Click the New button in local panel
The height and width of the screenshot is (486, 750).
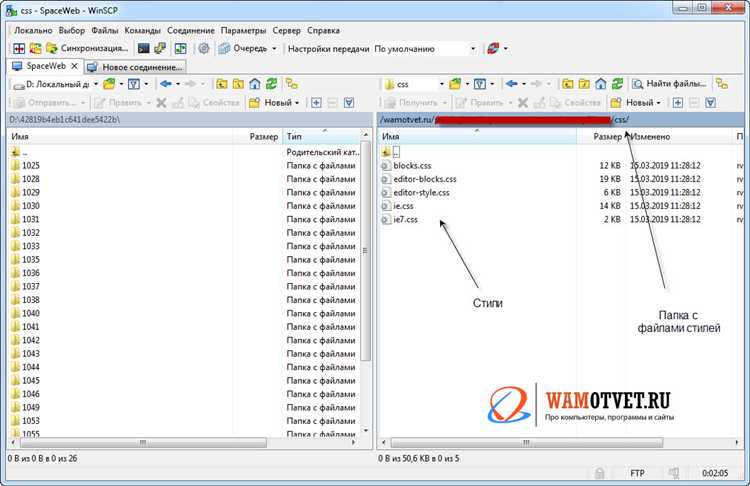(x=276, y=102)
